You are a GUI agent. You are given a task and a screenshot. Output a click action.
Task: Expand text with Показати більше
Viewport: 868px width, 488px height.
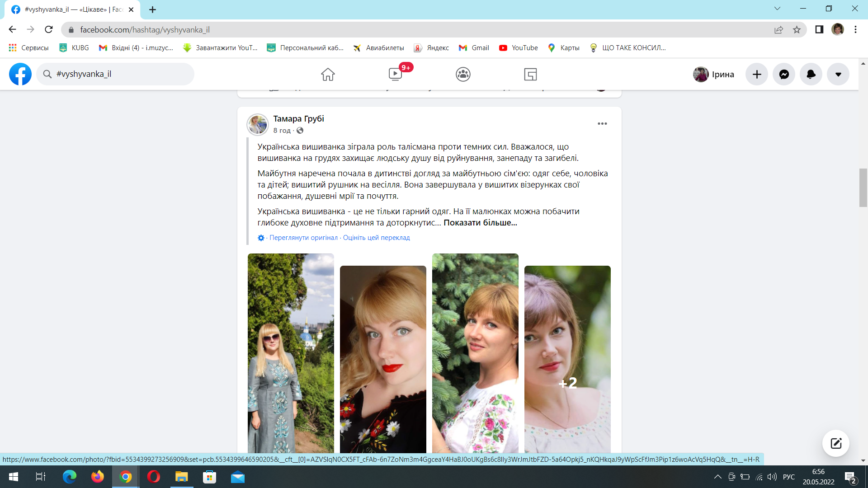(x=480, y=223)
